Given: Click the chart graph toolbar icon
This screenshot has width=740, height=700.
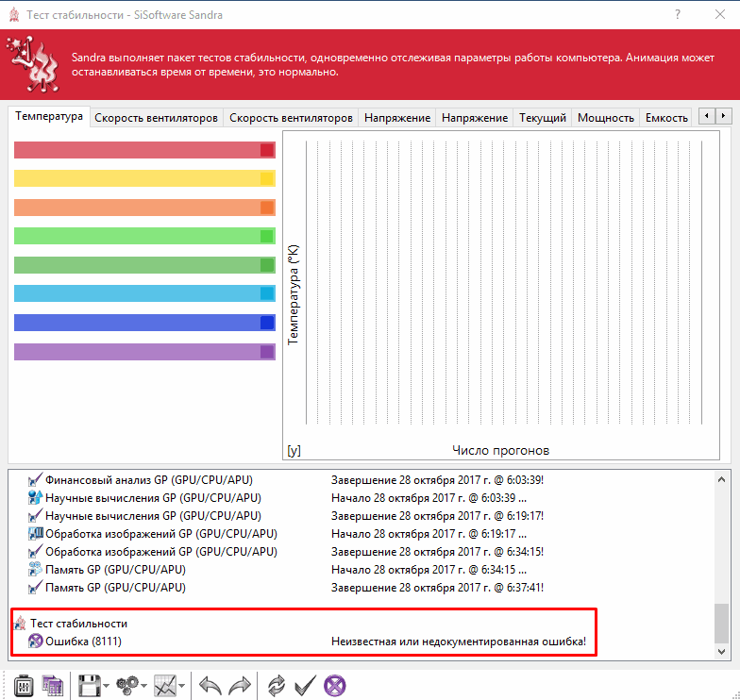Looking at the screenshot, I should coord(165,685).
